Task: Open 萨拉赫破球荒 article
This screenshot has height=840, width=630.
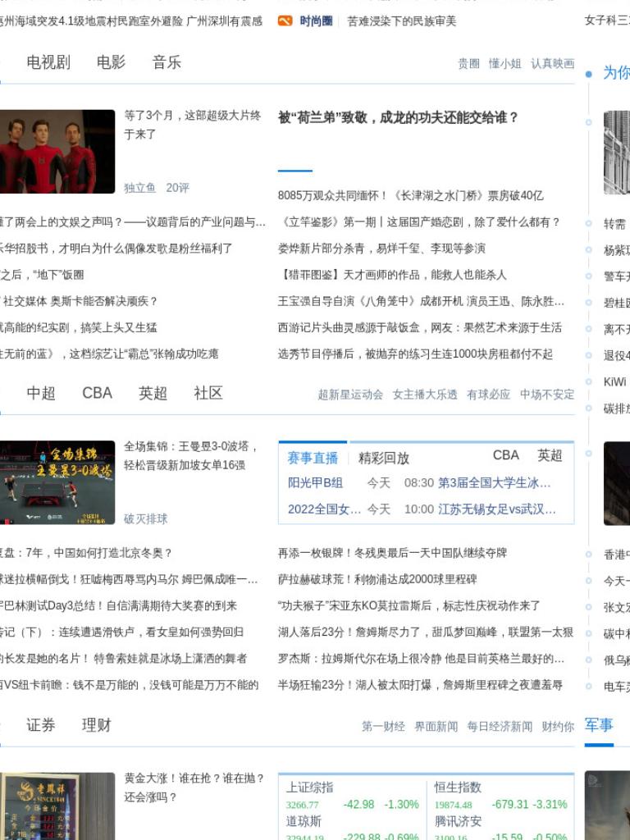Action: coord(377,579)
